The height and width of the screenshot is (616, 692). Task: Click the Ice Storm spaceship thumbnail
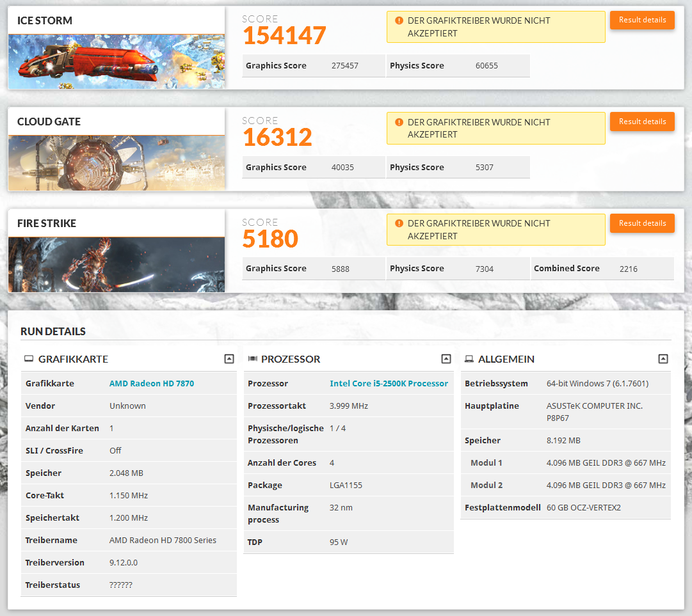click(117, 62)
